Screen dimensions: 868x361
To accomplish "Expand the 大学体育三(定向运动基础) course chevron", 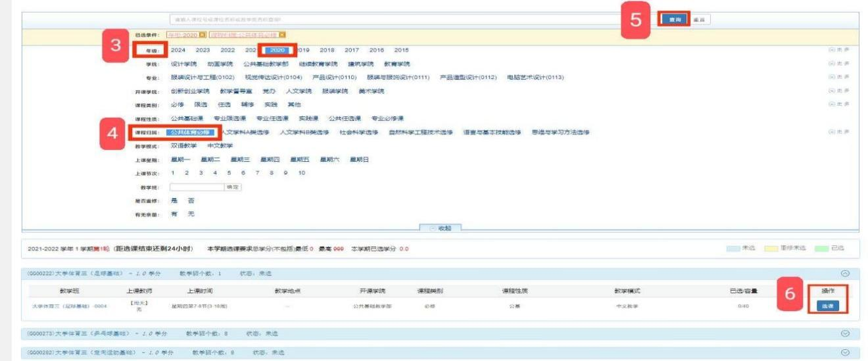I will 845,352.
